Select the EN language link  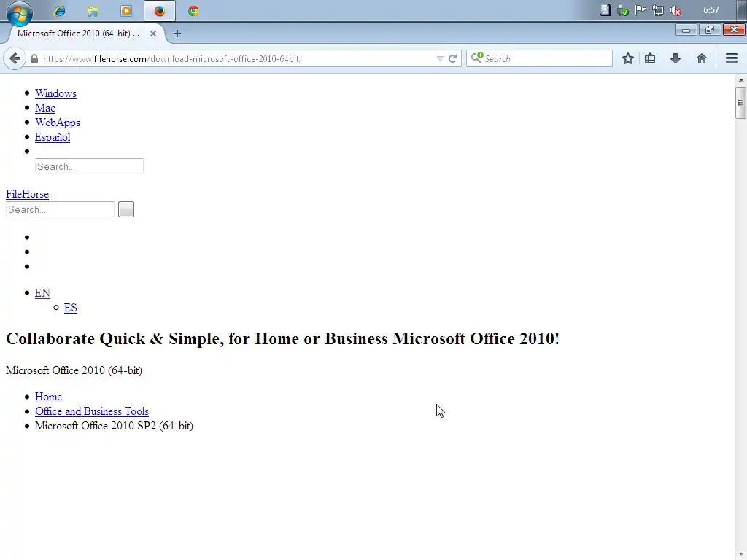pyautogui.click(x=42, y=293)
